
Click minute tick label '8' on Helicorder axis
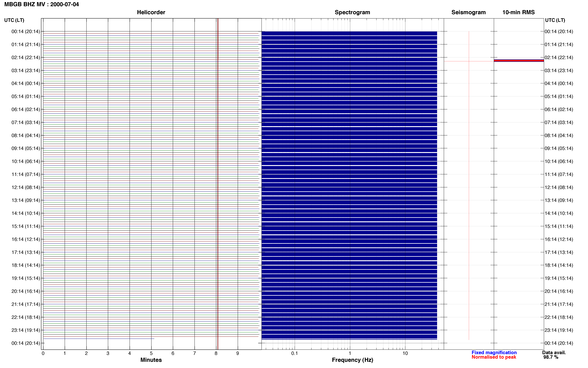pos(216,353)
